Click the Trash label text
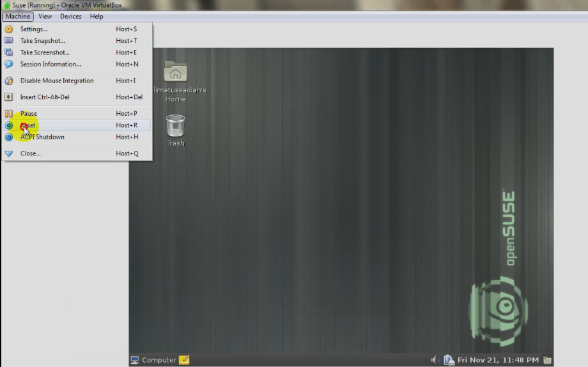 (x=176, y=143)
